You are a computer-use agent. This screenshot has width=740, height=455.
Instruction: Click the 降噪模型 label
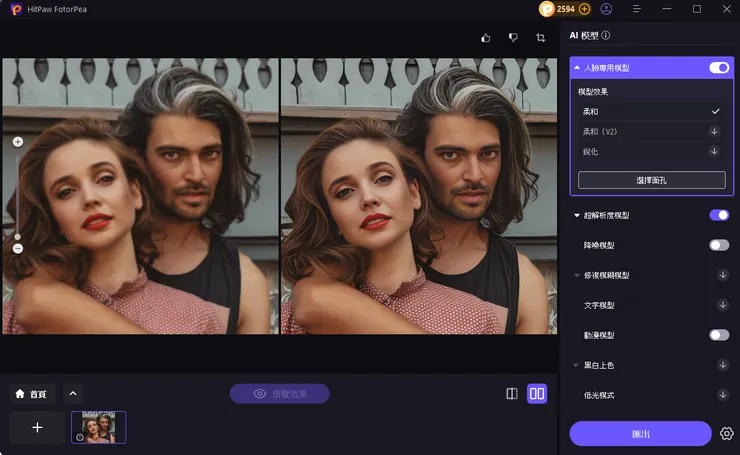pyautogui.click(x=599, y=245)
